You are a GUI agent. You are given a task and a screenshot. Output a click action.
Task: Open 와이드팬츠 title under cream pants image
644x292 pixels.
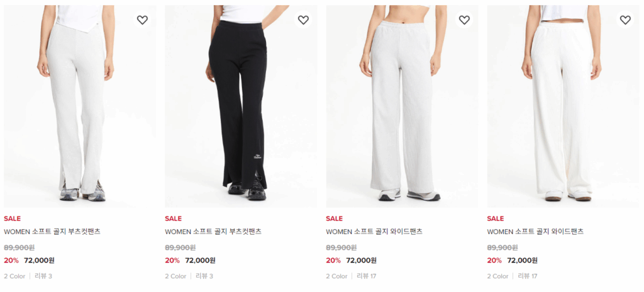point(535,232)
